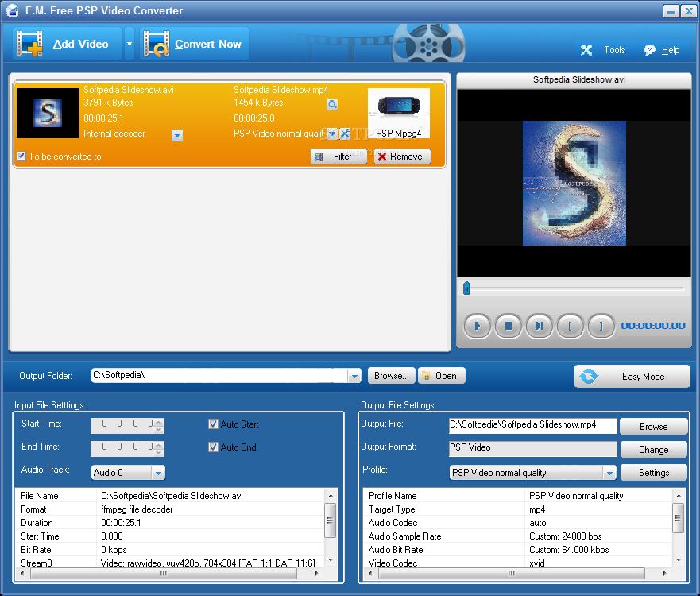Stop the preview playback
Screen dimensions: 700x596
click(x=508, y=326)
